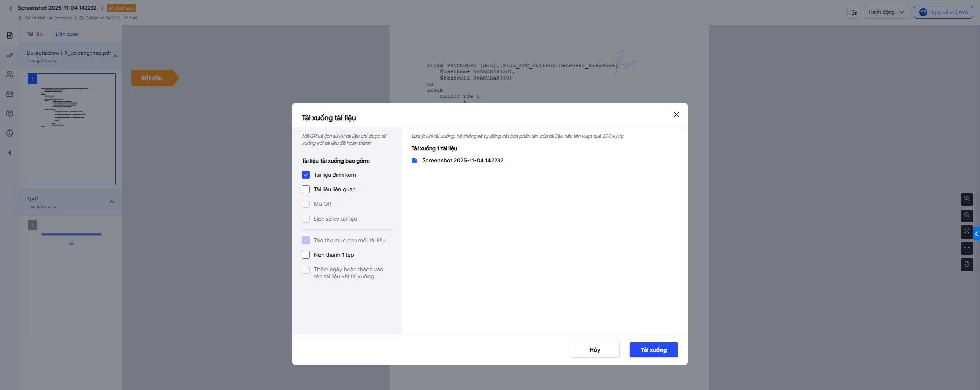Open the 1.pdf page 1 thumbnail
Screen dimensions: 980x390
point(71,280)
